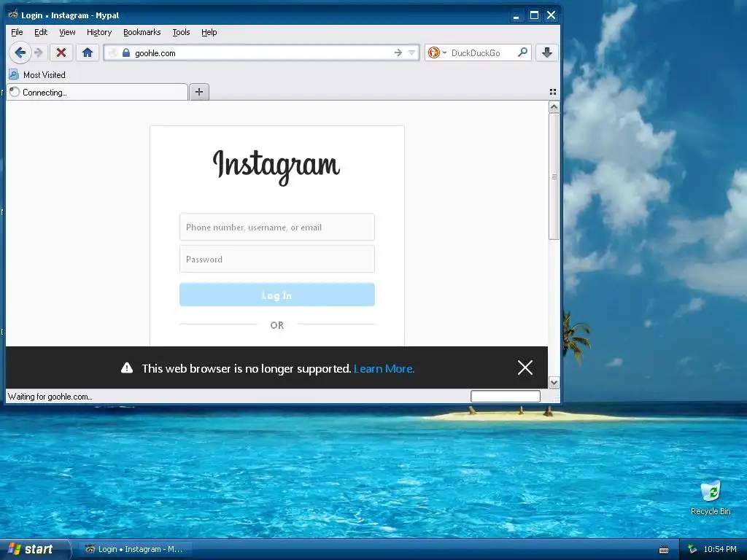Click the Login • Instagram taskbar button
The width and height of the screenshot is (747, 560).
[135, 549]
